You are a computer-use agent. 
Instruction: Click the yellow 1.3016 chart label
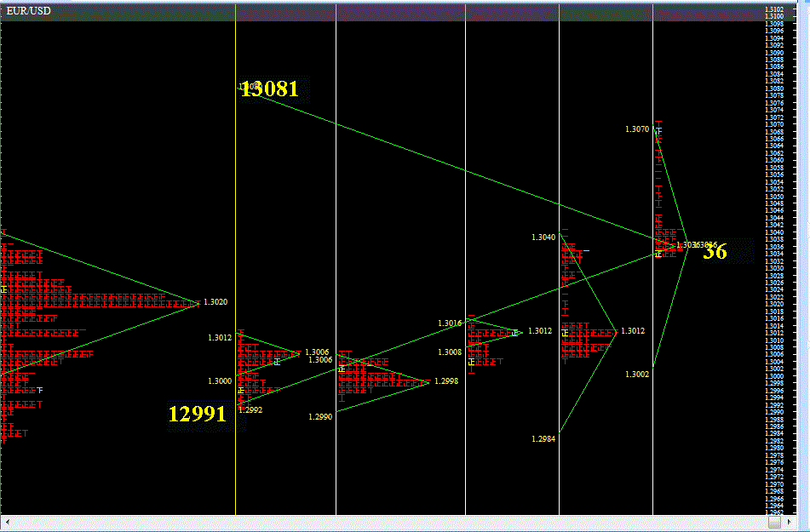coord(450,323)
